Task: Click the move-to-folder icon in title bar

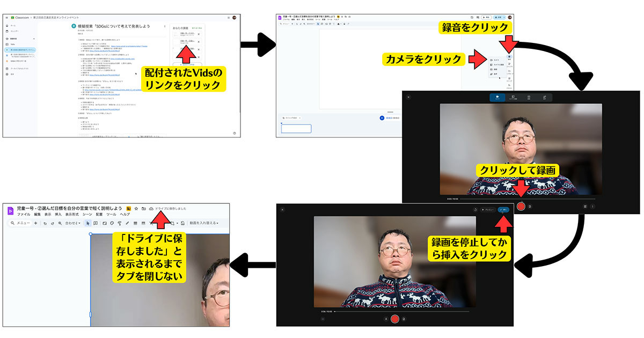Action: coord(144,208)
